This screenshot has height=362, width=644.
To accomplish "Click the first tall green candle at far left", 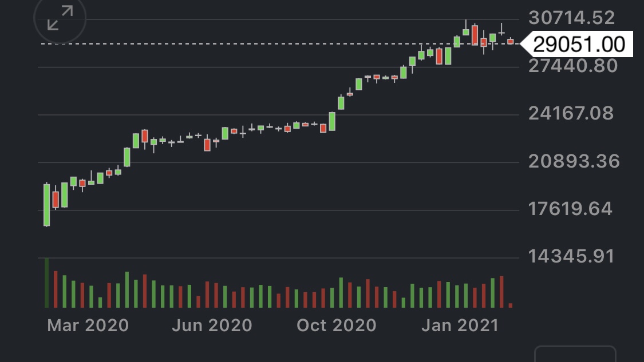I will click(x=46, y=205).
